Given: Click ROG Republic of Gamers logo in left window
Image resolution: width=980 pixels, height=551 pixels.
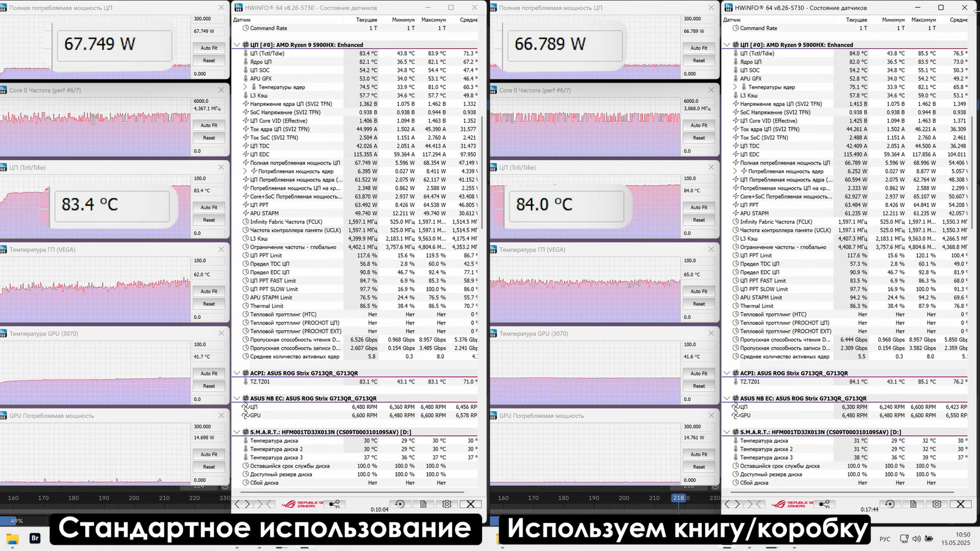Looking at the screenshot, I should (x=303, y=504).
